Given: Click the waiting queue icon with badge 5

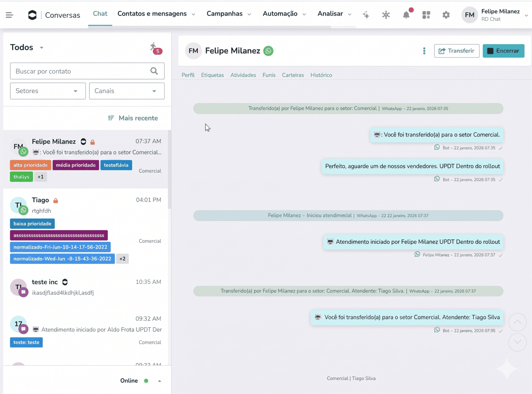Looking at the screenshot, I should pyautogui.click(x=155, y=48).
